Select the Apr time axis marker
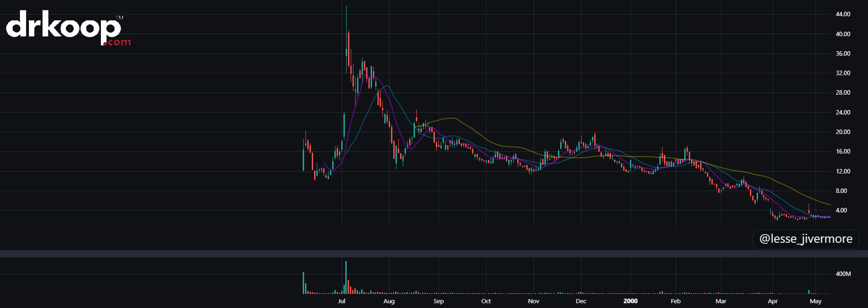Image resolution: width=868 pixels, height=308 pixels. pos(773,301)
